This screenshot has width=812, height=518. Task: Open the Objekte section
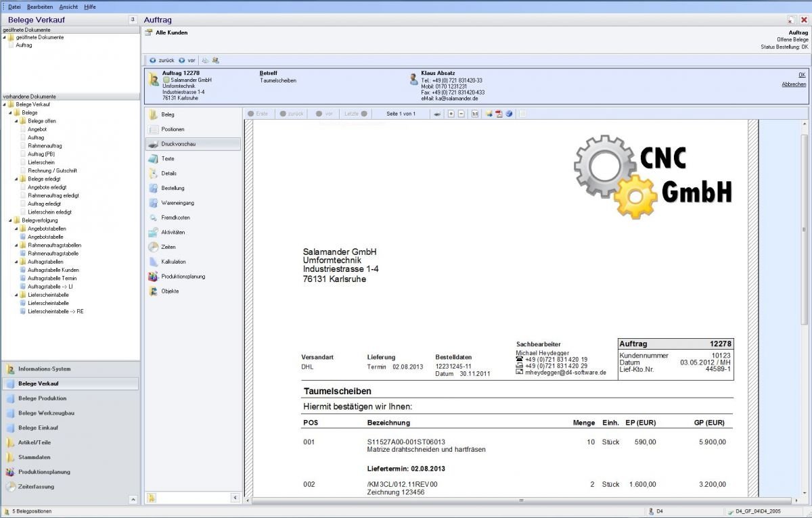192,291
